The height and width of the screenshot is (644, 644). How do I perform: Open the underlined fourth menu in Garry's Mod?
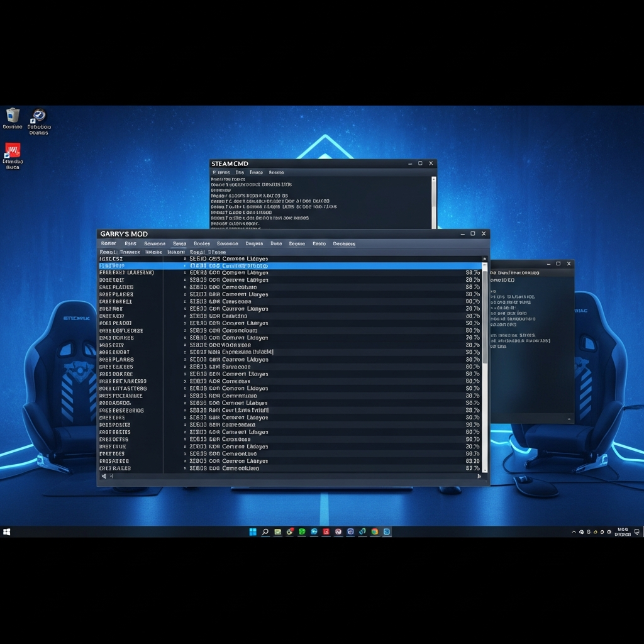tap(179, 243)
